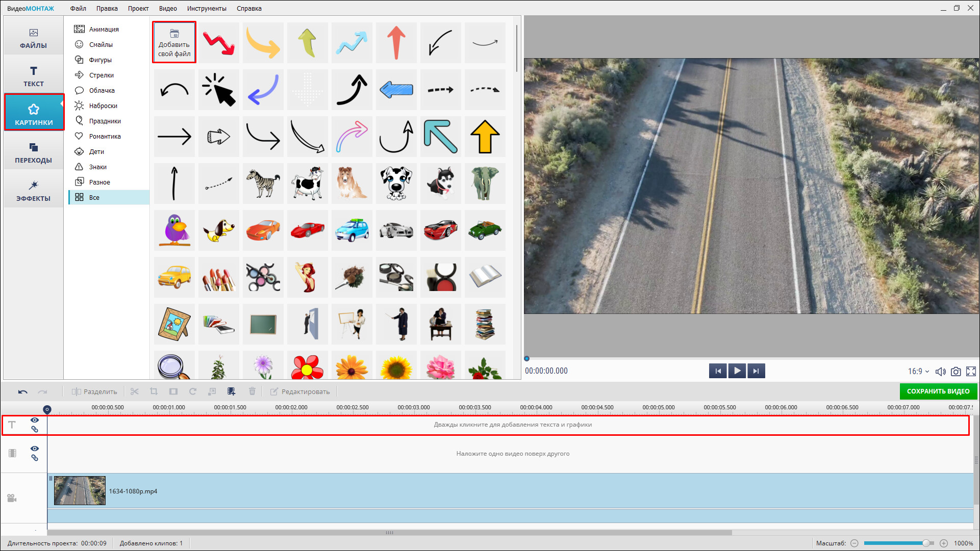The width and height of the screenshot is (980, 551).
Task: Open the Инструменты menu
Action: [207, 8]
